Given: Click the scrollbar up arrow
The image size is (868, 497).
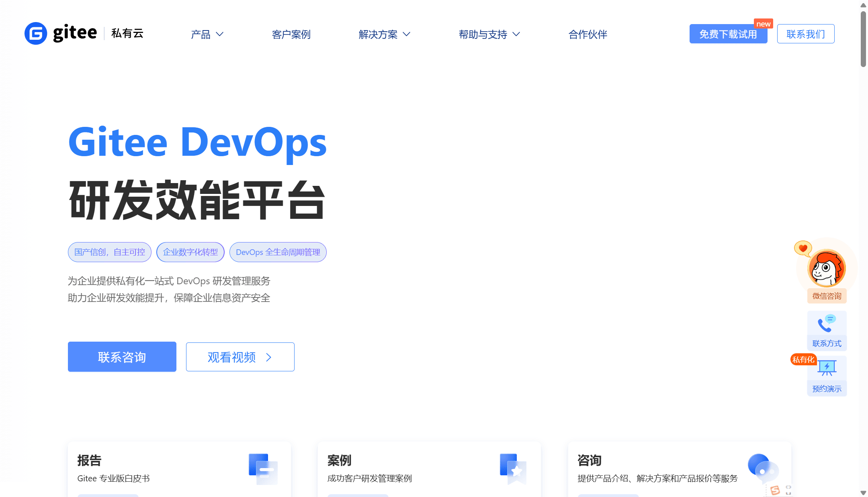Looking at the screenshot, I should (863, 5).
